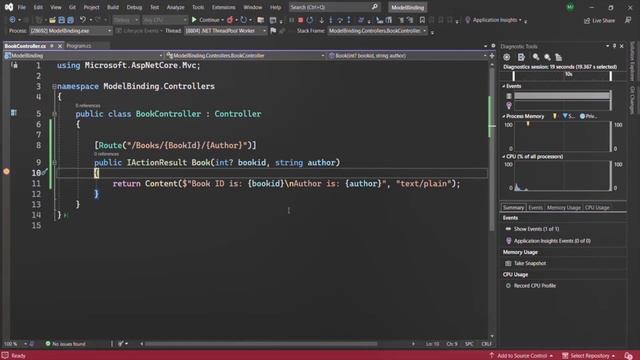Screen dimensions: 640x360
Task: Click Take Snapshot
Action: pyautogui.click(x=530, y=263)
